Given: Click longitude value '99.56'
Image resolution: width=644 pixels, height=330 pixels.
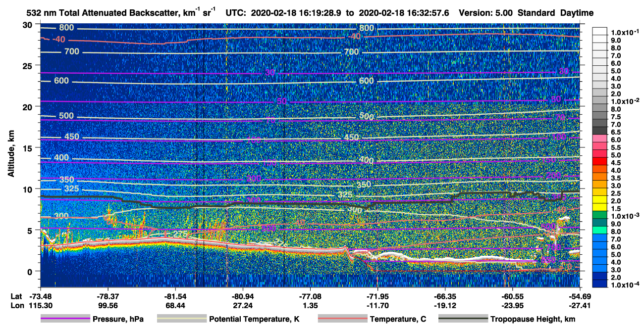Looking at the screenshot, I should [x=107, y=305].
